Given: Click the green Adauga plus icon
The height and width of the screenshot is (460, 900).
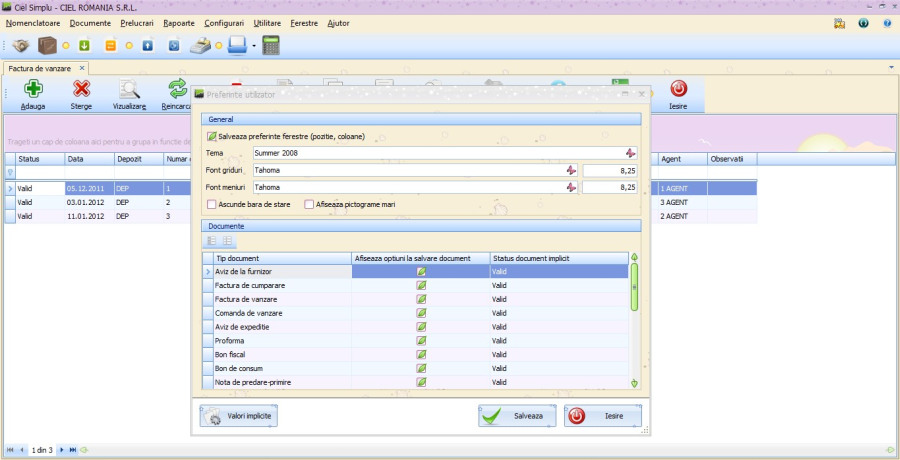Looking at the screenshot, I should point(32,90).
